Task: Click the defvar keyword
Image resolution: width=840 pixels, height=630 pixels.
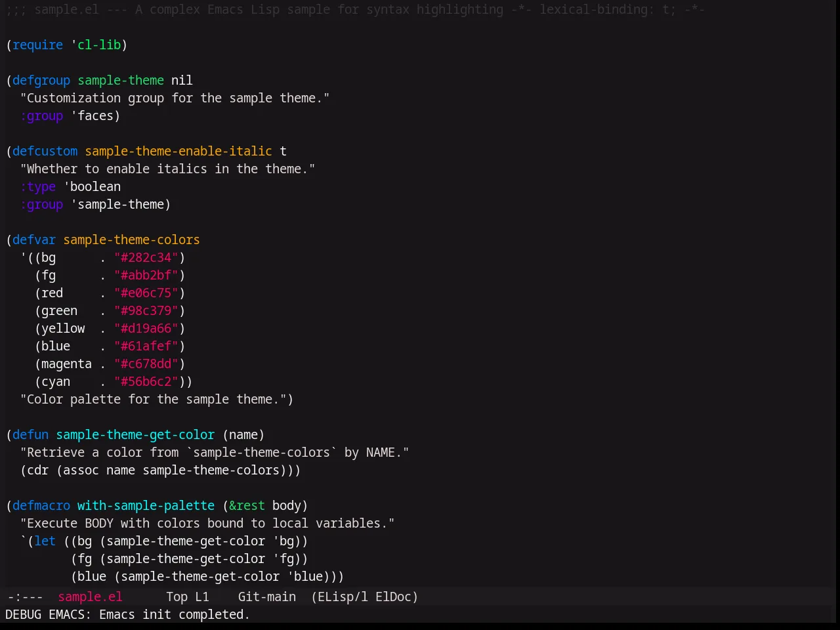Action: tap(34, 240)
